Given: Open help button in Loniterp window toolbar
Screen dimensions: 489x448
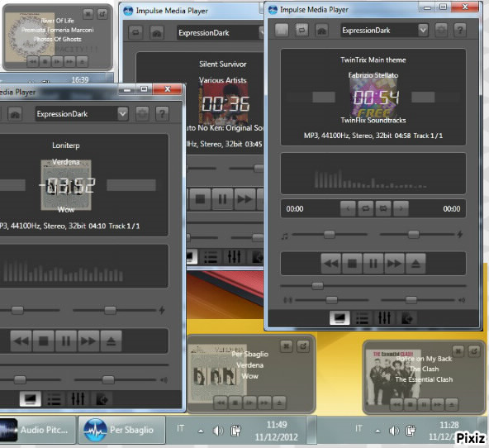Looking at the screenshot, I should (x=162, y=114).
